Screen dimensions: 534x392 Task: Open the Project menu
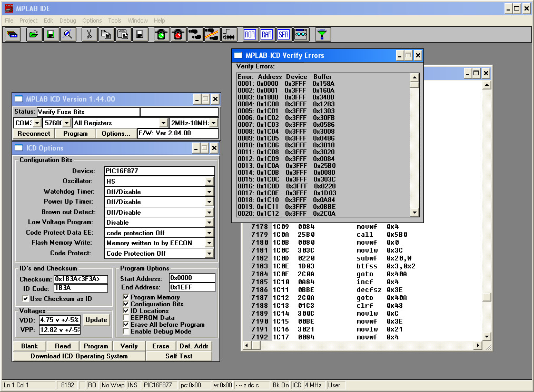coord(28,21)
